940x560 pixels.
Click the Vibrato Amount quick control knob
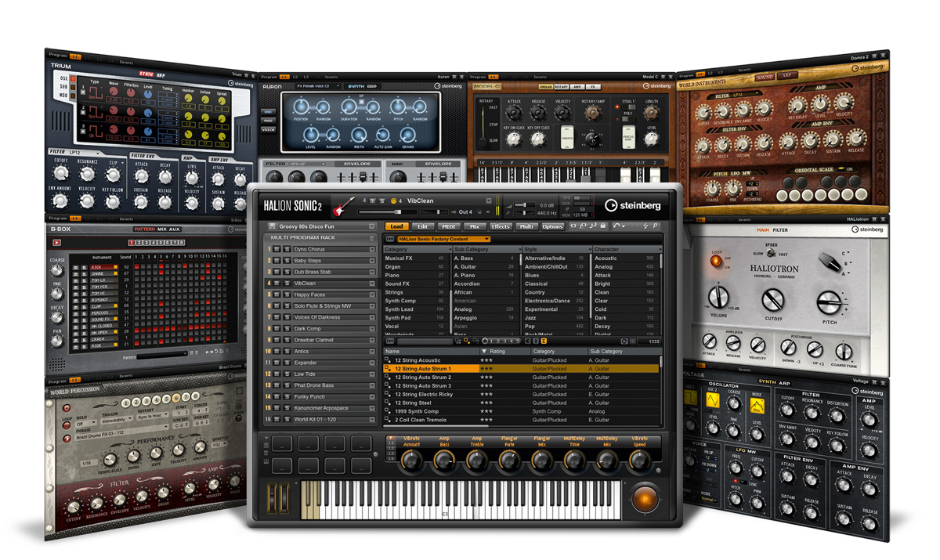tap(412, 460)
